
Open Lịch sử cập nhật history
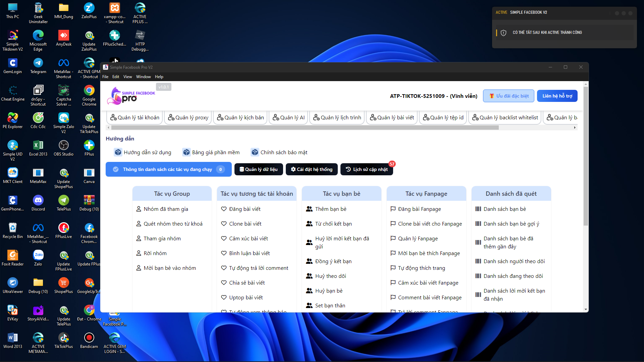367,169
